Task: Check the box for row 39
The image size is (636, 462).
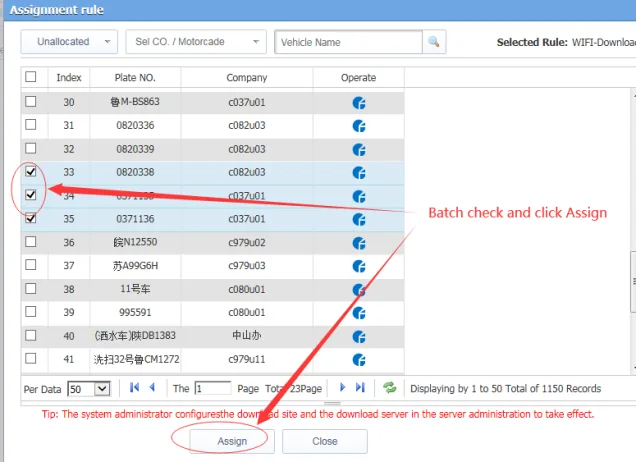Action: click(x=31, y=311)
